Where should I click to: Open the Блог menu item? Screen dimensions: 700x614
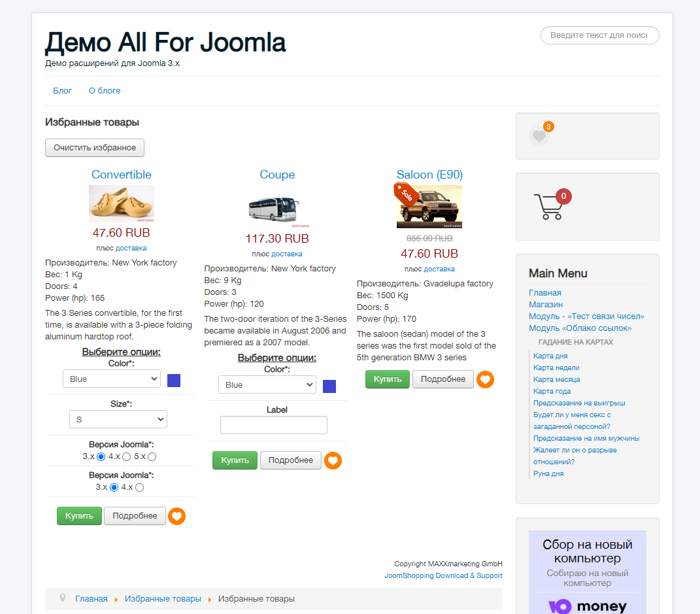click(x=63, y=91)
